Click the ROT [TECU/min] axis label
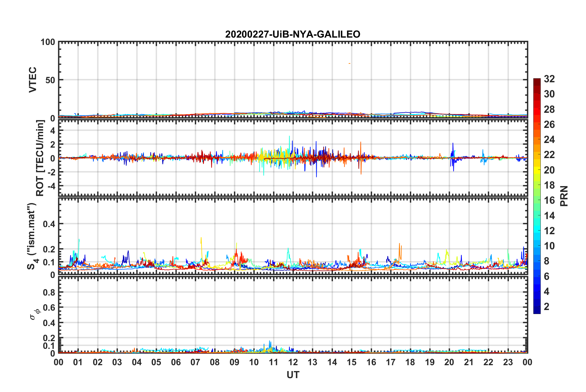The height and width of the screenshot is (392, 586). click(40, 158)
